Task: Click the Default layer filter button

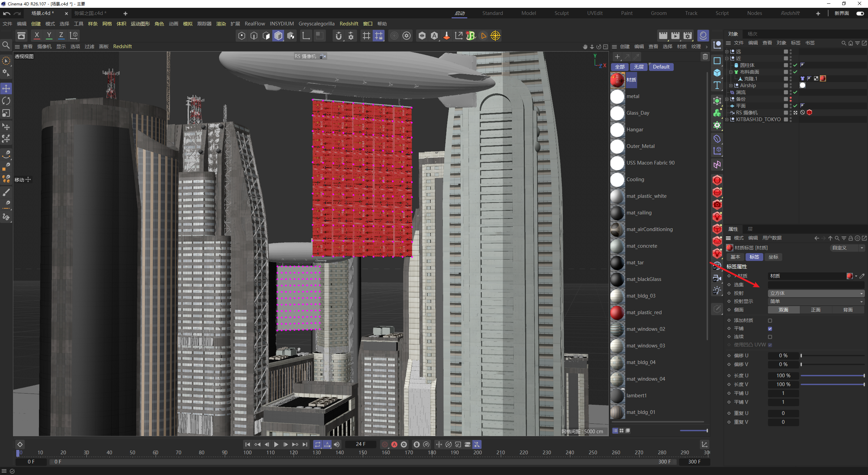Action: coord(661,67)
